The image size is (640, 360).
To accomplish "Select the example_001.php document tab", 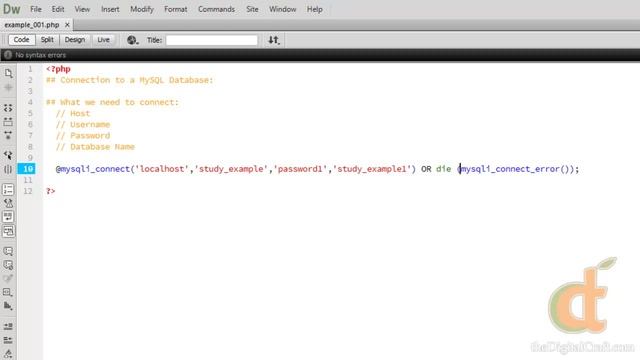I will [32, 25].
